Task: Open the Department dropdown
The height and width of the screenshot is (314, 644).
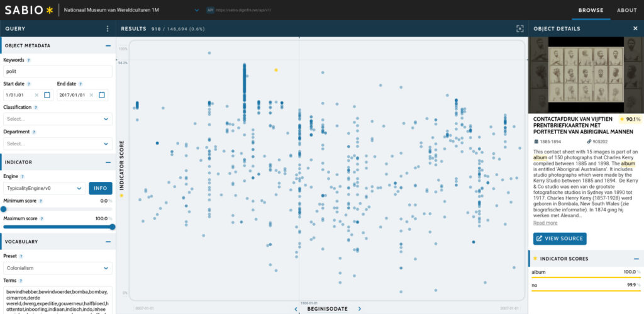Action: tap(57, 143)
